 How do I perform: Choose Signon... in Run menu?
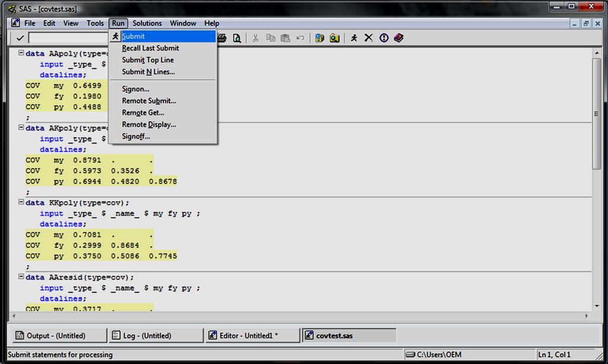click(163, 88)
